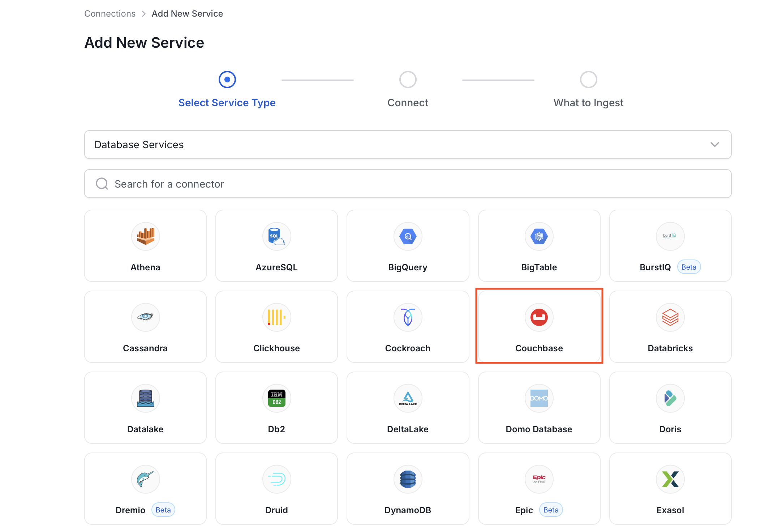Screen dimensions: 782x532
Task: Click the search magnifier icon
Action: [102, 184]
